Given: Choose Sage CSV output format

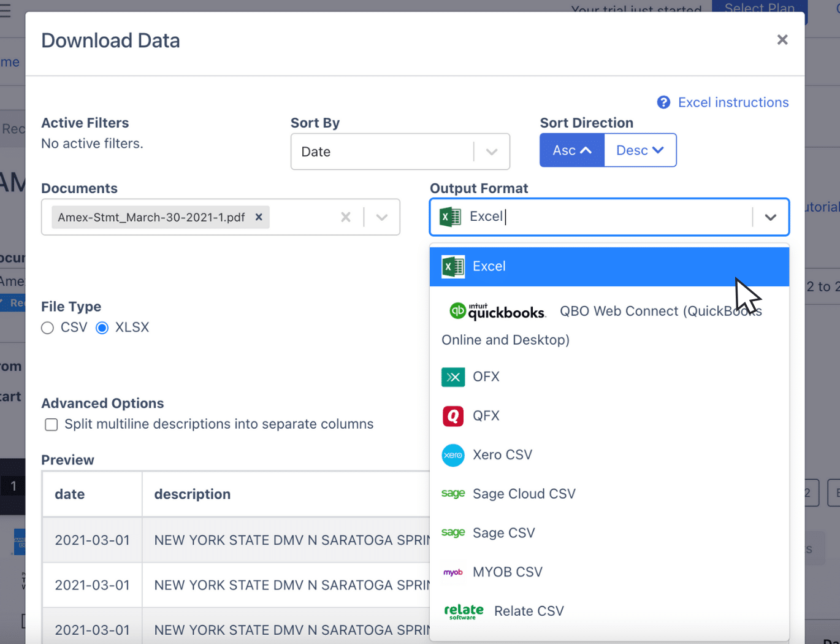Looking at the screenshot, I should (x=609, y=533).
